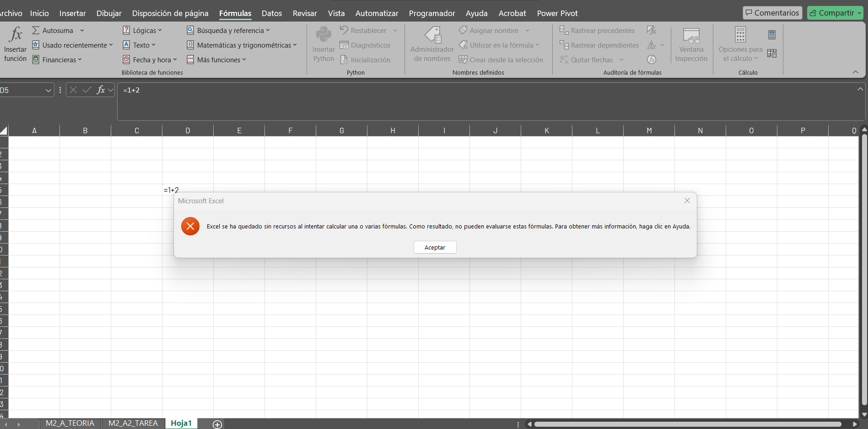
Task: Open the Ventana Inspección
Action: coord(691,44)
